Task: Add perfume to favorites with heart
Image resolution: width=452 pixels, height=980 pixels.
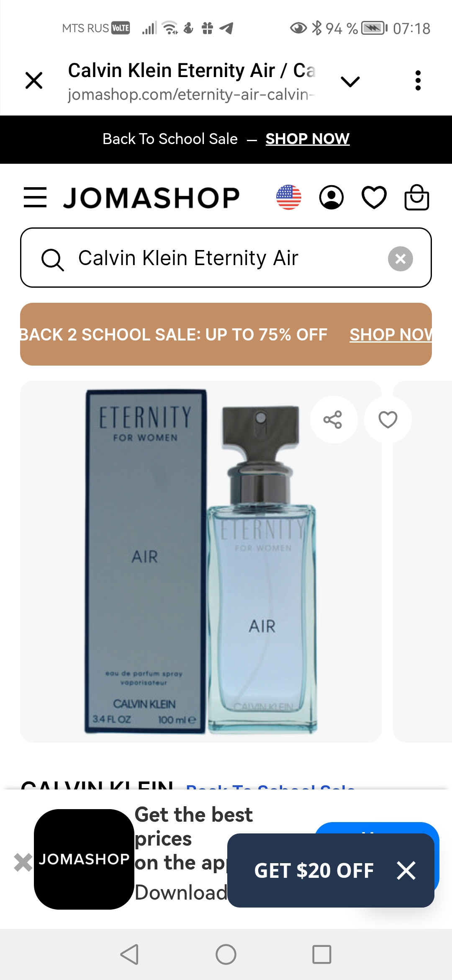Action: pos(388,420)
